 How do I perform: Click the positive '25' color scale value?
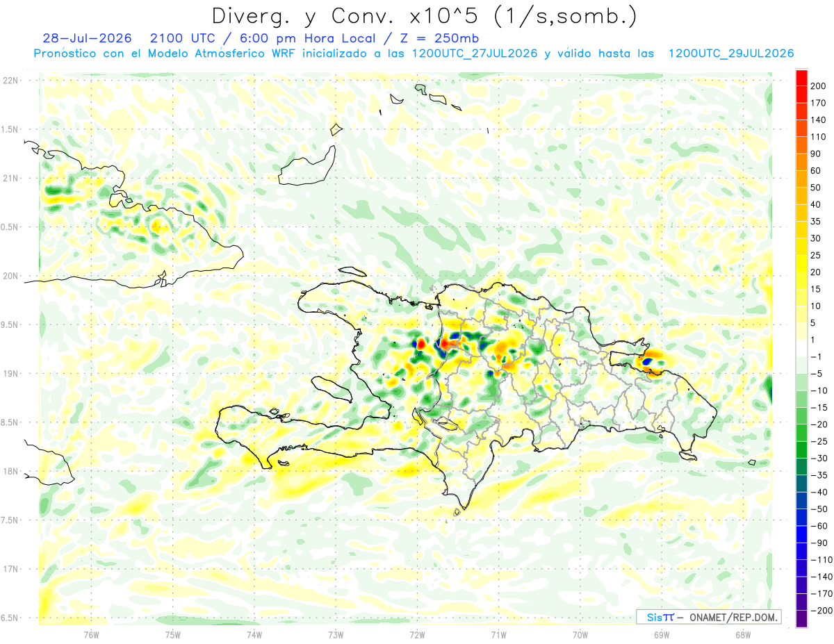817,255
